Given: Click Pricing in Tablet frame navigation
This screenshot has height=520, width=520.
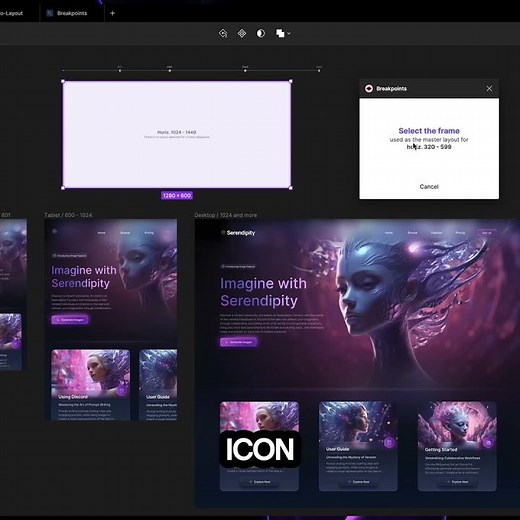Looking at the screenshot, I should coord(149,233).
